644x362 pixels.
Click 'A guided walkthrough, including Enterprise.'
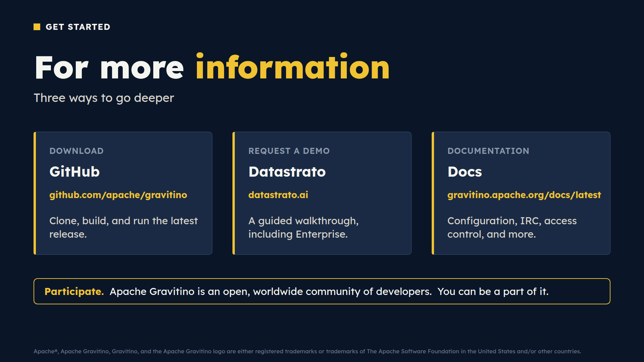coord(303,227)
